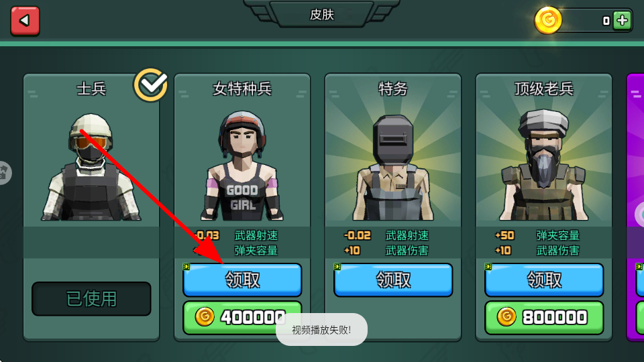The width and height of the screenshot is (644, 362).
Task: Tap the video ad icon on 特务 领取
Action: (337, 267)
